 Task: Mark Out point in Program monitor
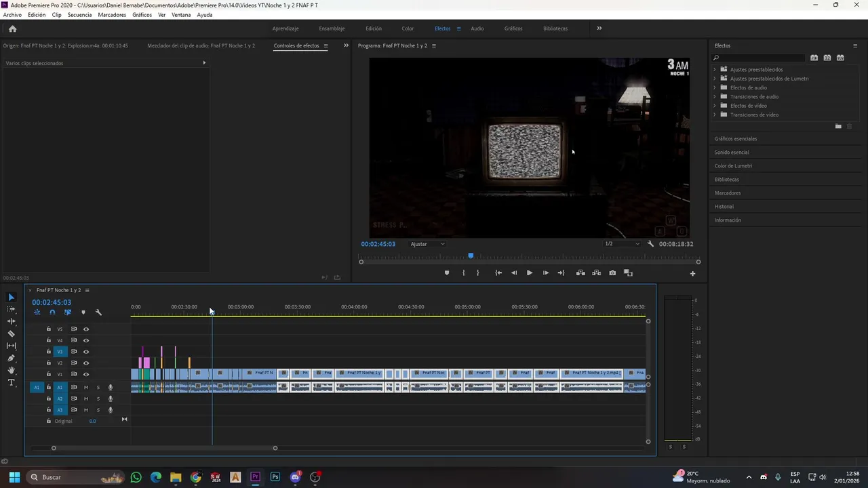(478, 273)
